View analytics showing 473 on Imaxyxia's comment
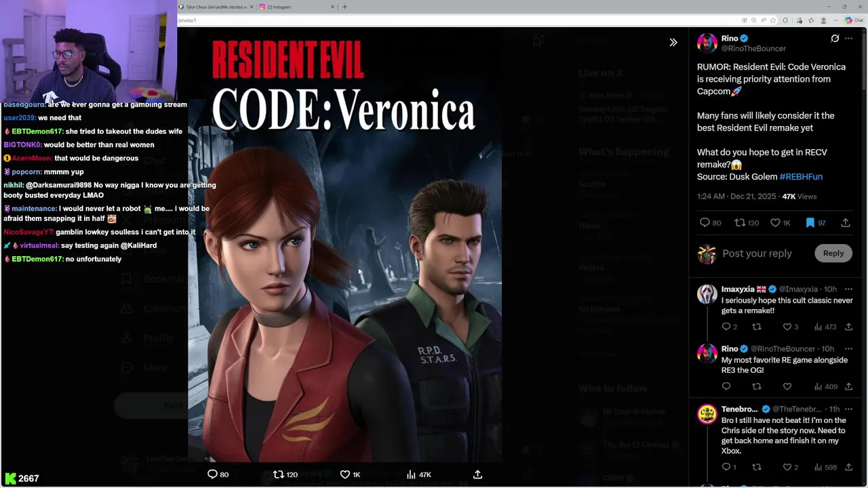The width and height of the screenshot is (868, 488). (825, 327)
